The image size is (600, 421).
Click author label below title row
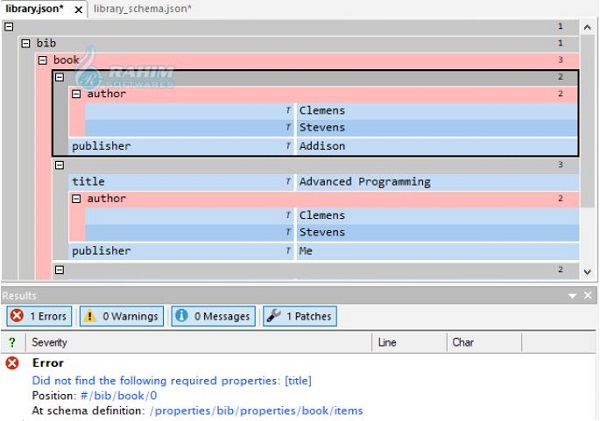click(x=106, y=199)
